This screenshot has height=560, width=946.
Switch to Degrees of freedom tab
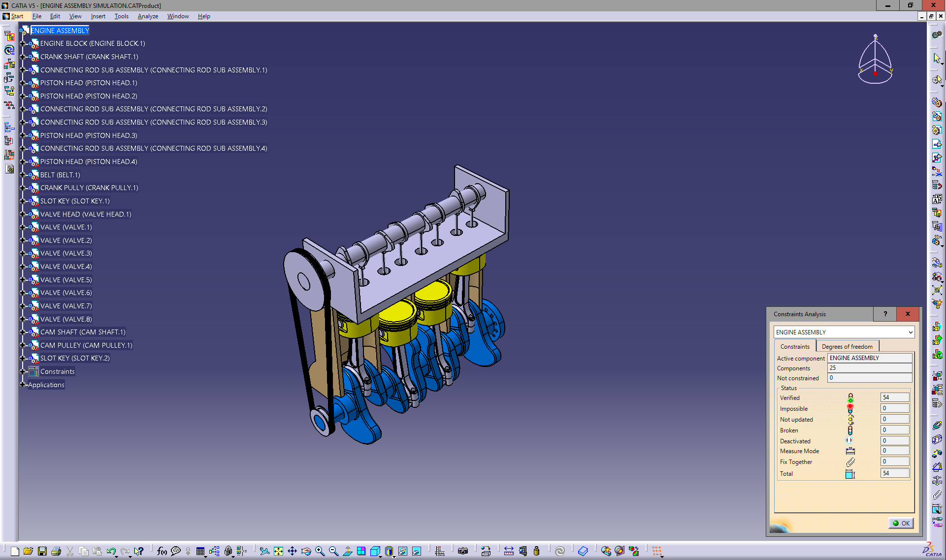click(847, 346)
